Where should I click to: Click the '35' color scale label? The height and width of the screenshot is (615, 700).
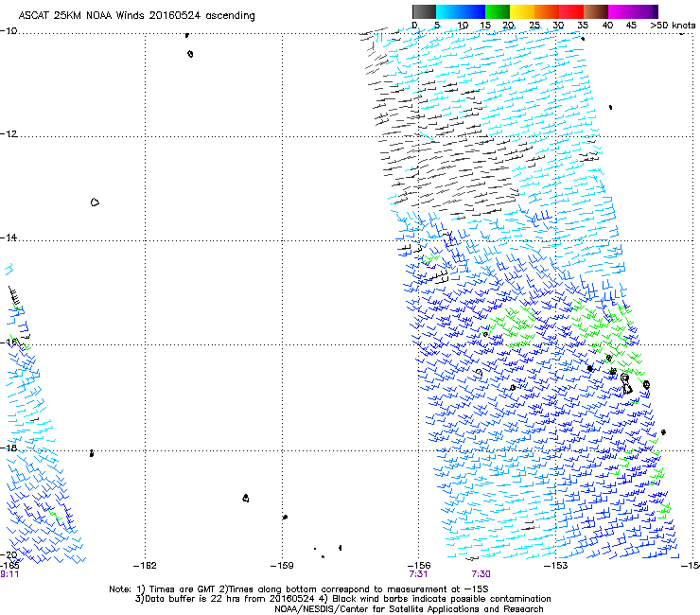pos(583,26)
